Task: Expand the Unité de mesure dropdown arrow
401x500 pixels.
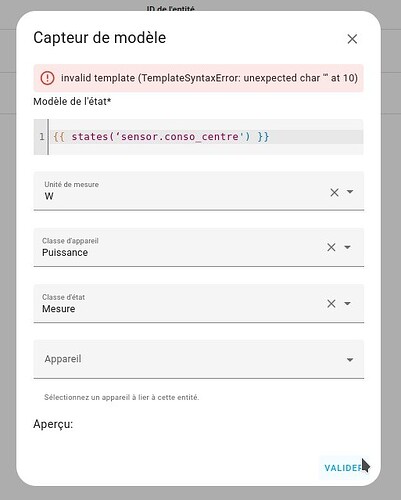Action: (x=350, y=192)
